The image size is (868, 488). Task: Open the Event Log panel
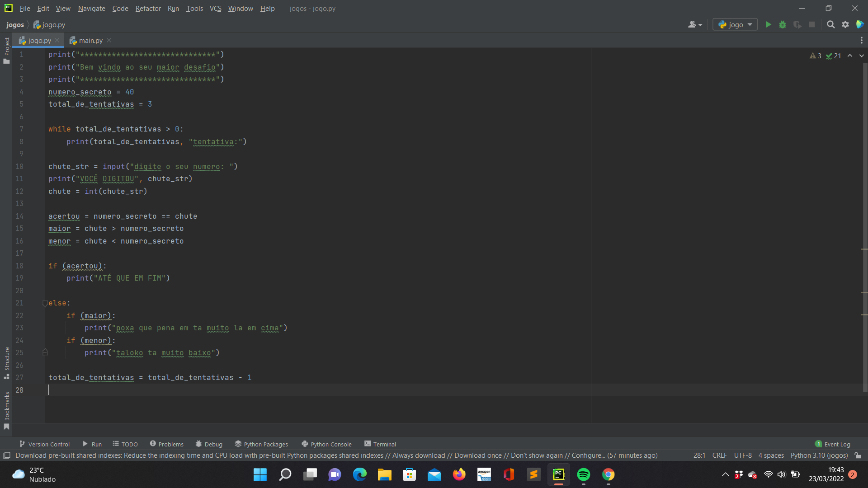pyautogui.click(x=833, y=444)
